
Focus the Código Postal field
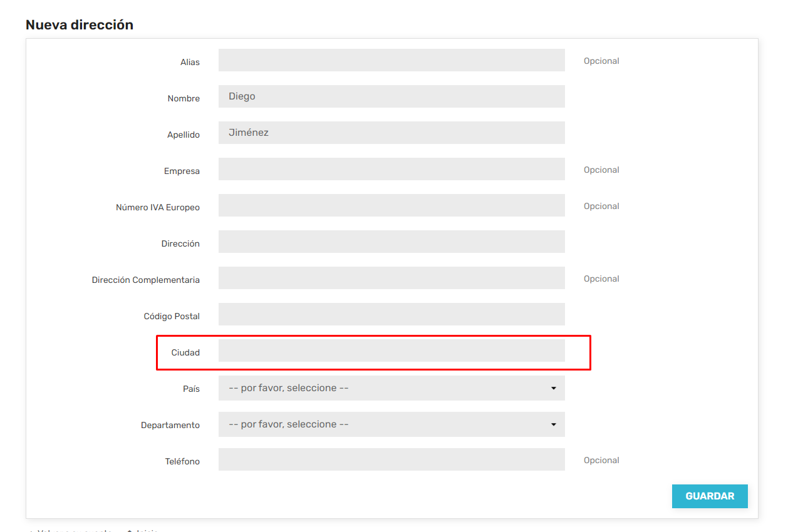point(391,314)
